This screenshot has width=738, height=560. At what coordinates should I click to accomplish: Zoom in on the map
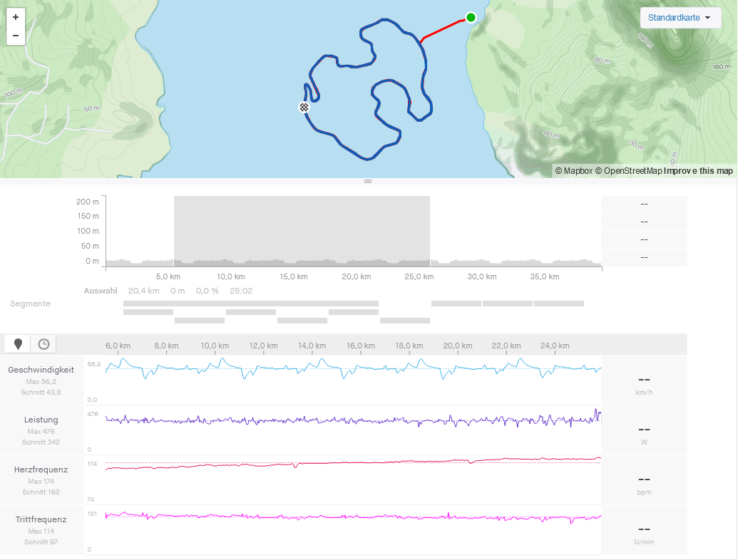(x=16, y=17)
